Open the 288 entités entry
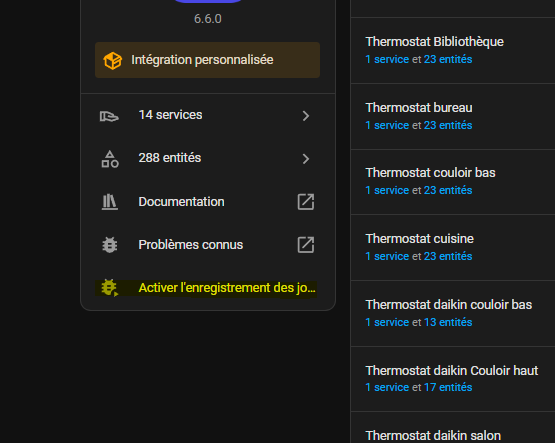Image resolution: width=555 pixels, height=443 pixels. (208, 159)
